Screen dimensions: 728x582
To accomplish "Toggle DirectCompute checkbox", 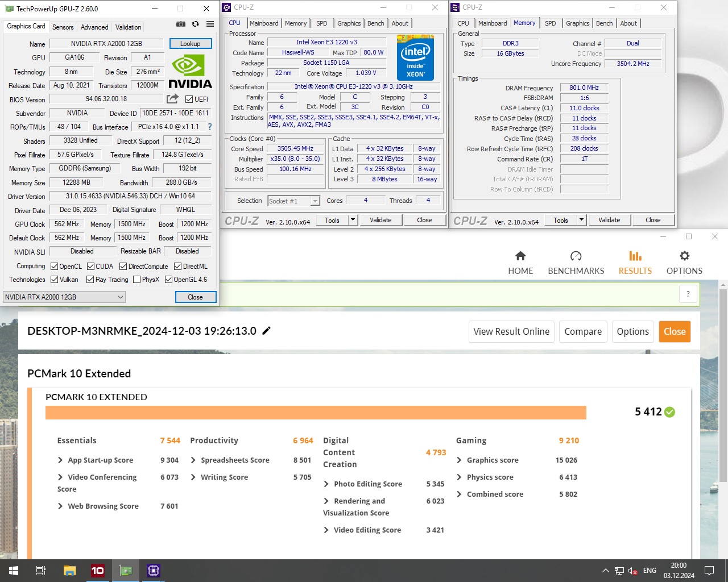I will [x=123, y=266].
